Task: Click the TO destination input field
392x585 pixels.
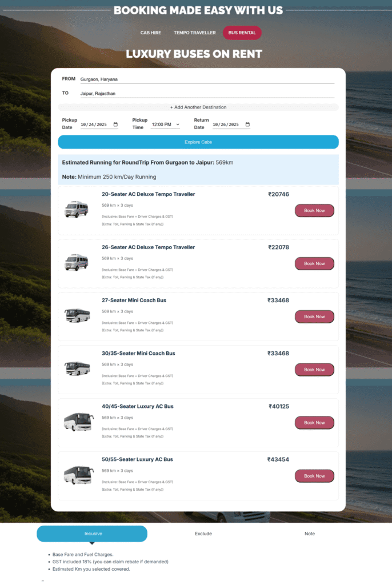Action: 206,93
